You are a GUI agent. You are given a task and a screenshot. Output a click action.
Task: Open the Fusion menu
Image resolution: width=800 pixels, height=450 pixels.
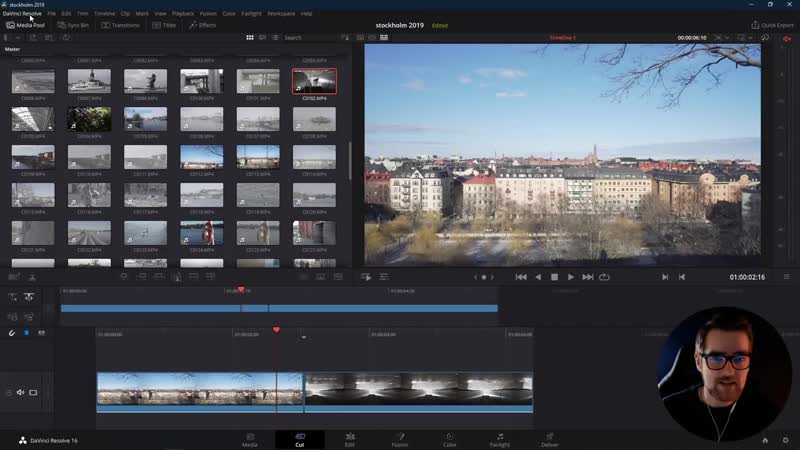(208, 13)
